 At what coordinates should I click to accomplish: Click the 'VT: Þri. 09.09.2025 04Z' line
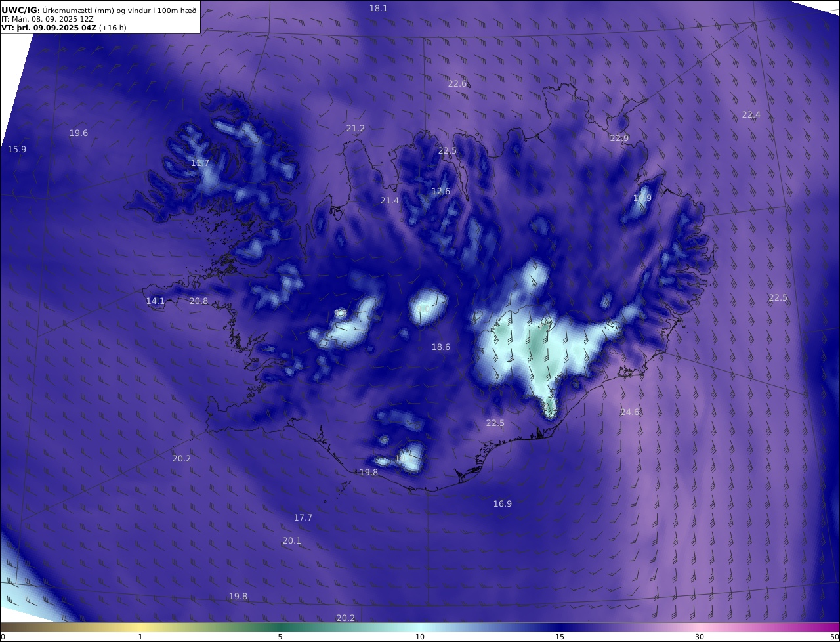(49, 28)
